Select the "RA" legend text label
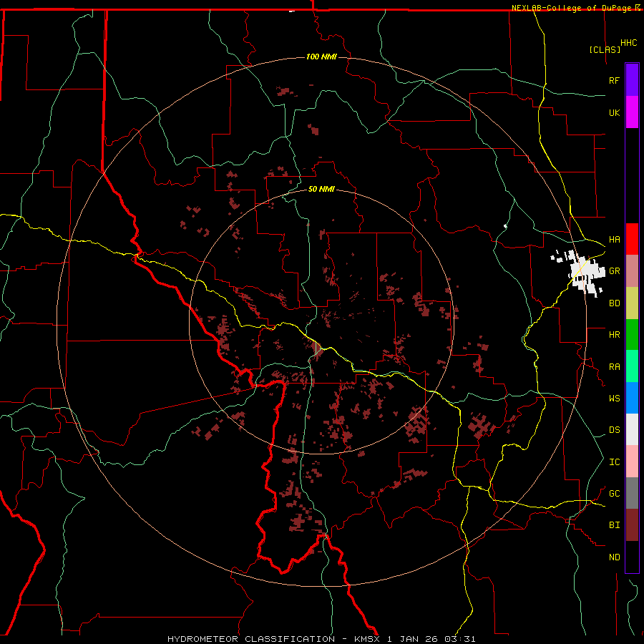 (615, 367)
